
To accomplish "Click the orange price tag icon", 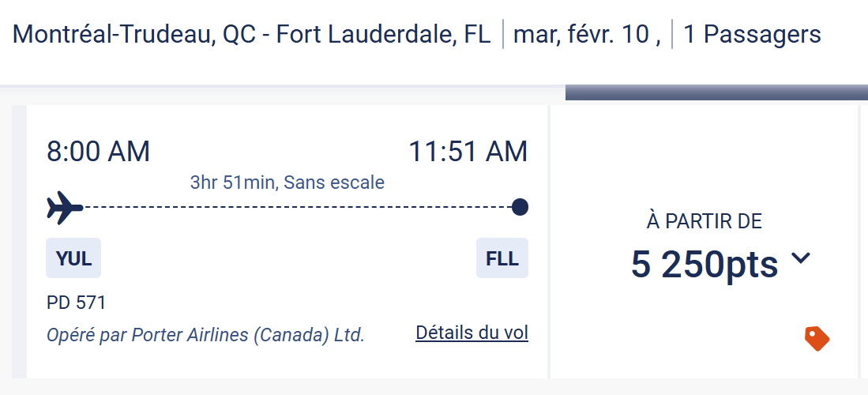I will click(x=817, y=339).
